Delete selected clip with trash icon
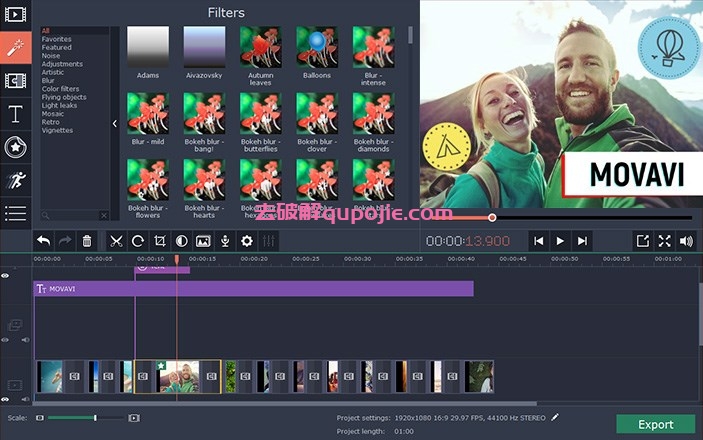 87,241
